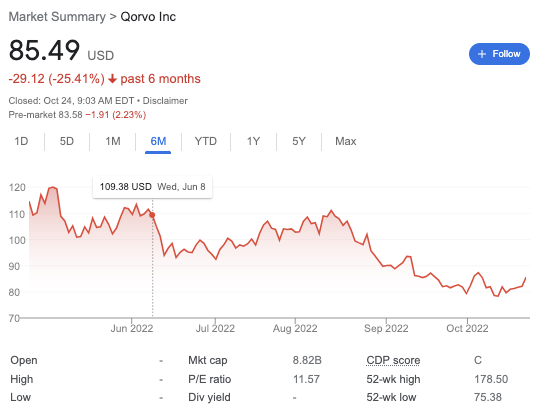Click the 109.38 USD tooltip box
Viewport: 551px width, 415px height.
click(153, 187)
